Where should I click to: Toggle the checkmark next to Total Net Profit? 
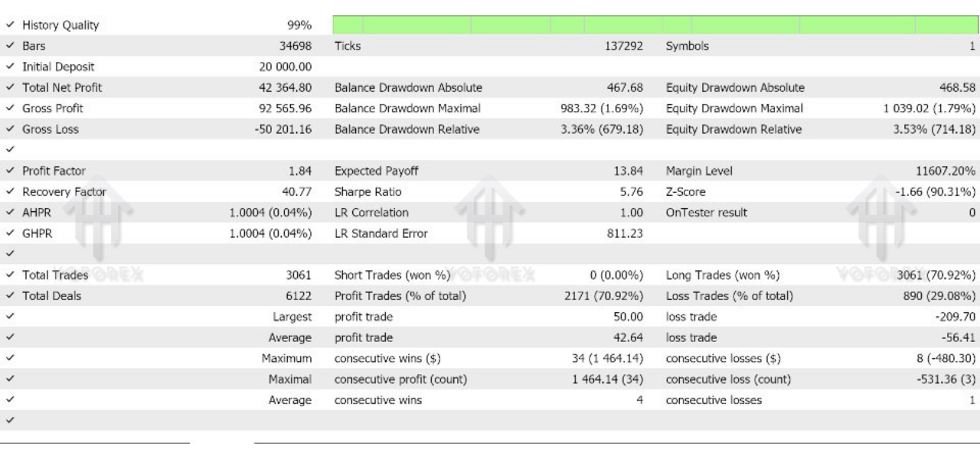point(10,88)
